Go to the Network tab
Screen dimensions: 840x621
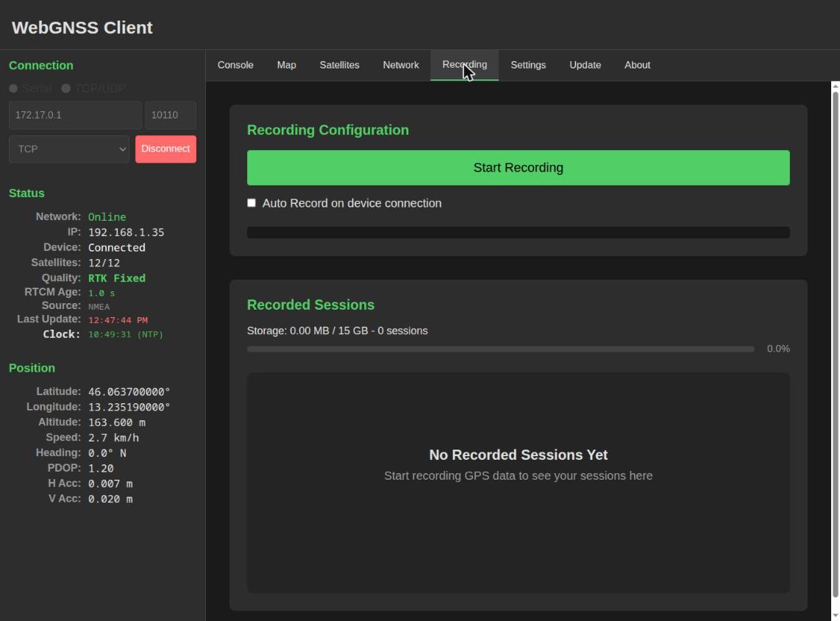point(401,65)
